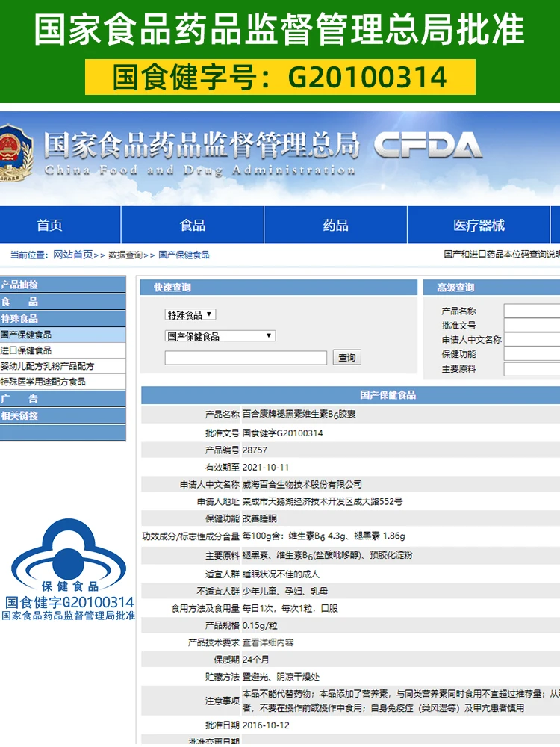Click the 高级查询 panel header
560x747 pixels.
coord(491,288)
